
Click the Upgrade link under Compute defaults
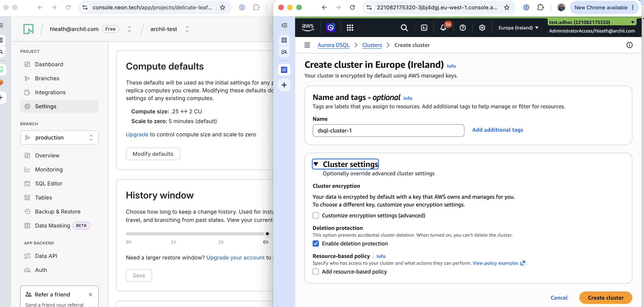coord(137,134)
